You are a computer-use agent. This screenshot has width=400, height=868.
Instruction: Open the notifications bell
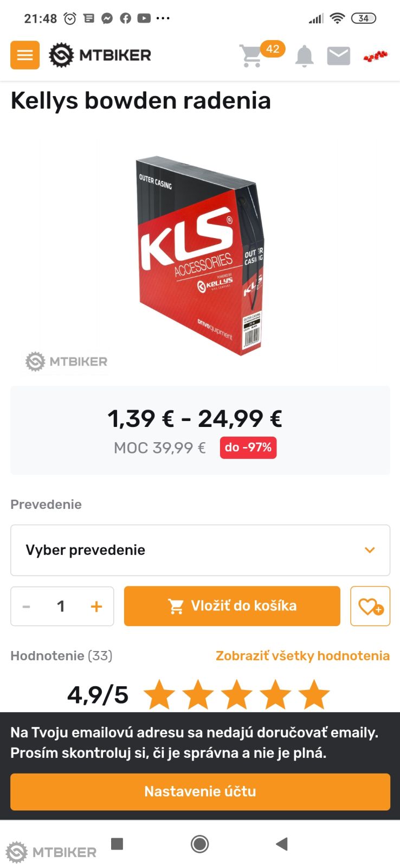[305, 56]
